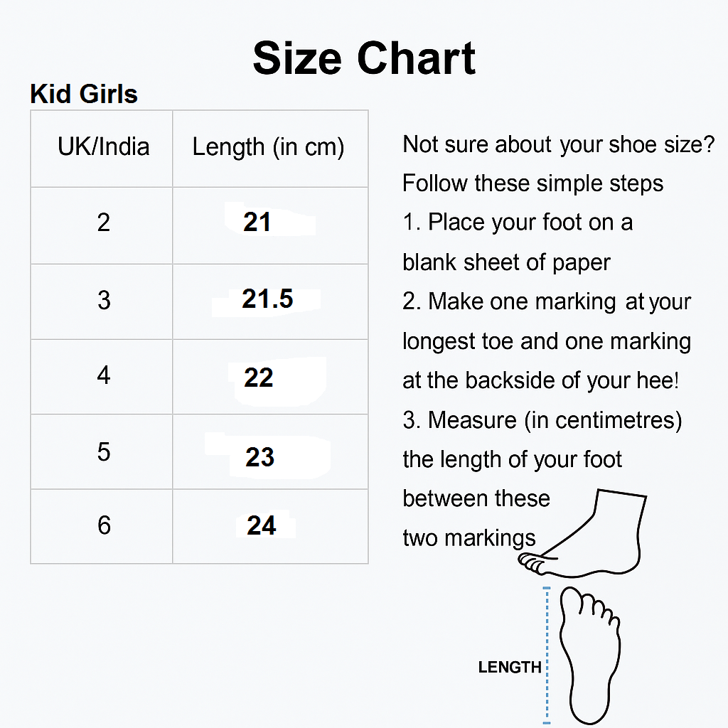728x728 pixels.
Task: Select UK/India size 6 cell
Action: 102,527
